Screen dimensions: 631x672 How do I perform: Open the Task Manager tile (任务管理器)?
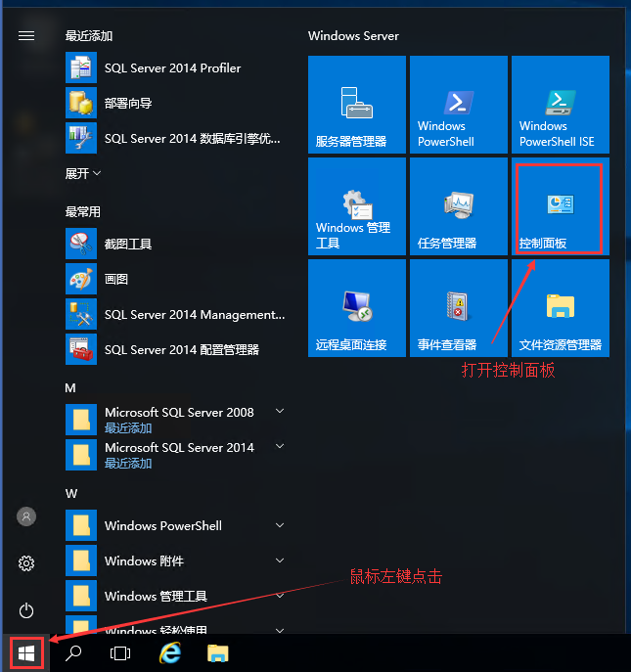458,206
